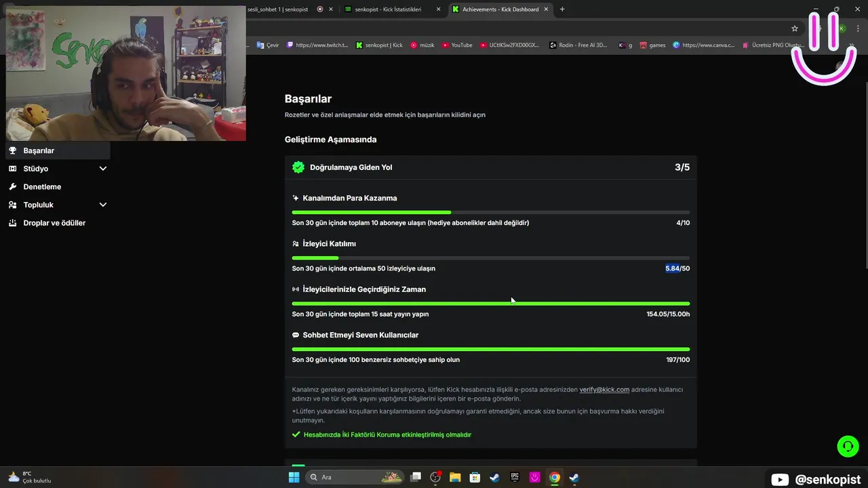Click Kanalımdan Para Kazanma progress bar
This screenshot has width=868, height=488.
pos(491,212)
